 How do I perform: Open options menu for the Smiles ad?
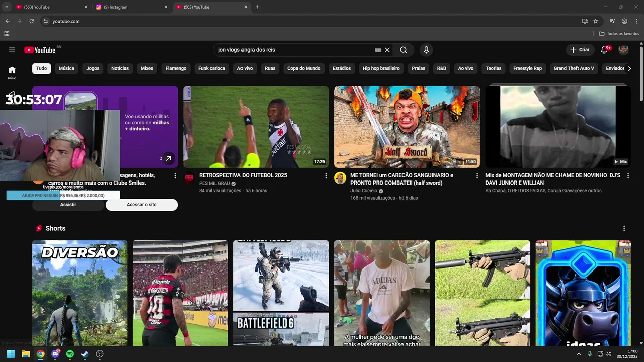coord(175,176)
